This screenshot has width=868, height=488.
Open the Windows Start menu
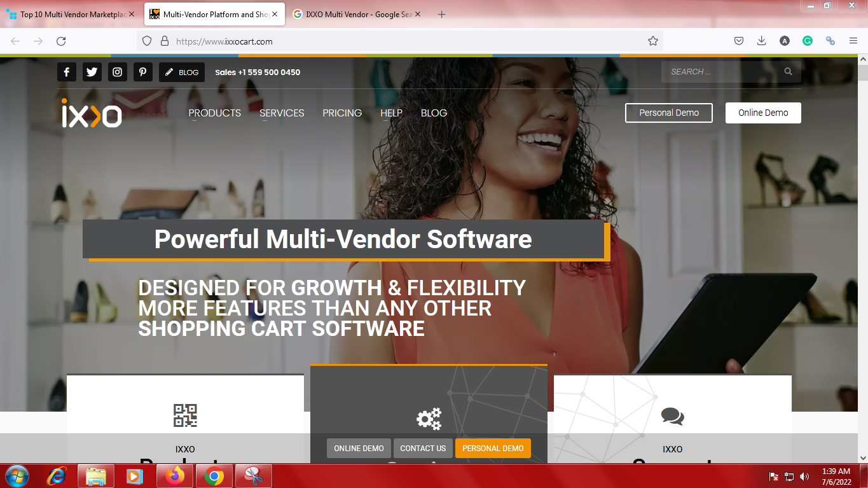pos(16,476)
